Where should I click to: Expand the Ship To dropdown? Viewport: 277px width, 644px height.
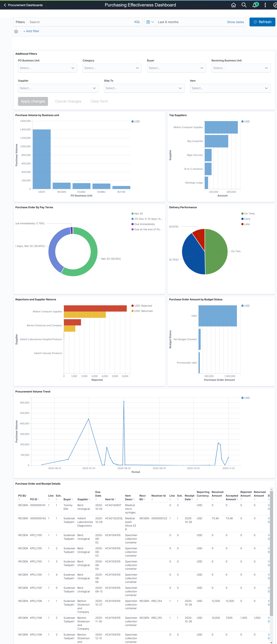tap(144, 88)
